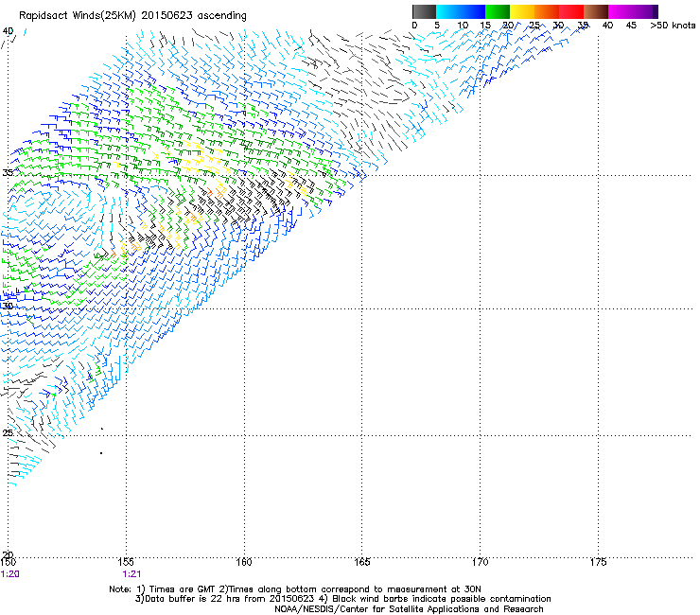Click the purple time label '1:20'
This screenshot has height=615, width=700.
pyautogui.click(x=9, y=574)
